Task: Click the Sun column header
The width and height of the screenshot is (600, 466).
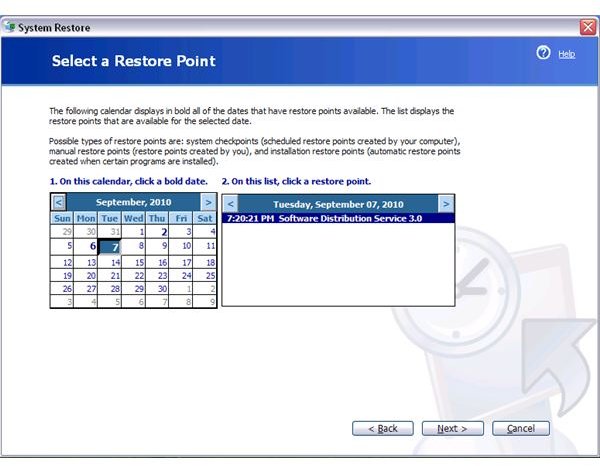Action: click(62, 218)
